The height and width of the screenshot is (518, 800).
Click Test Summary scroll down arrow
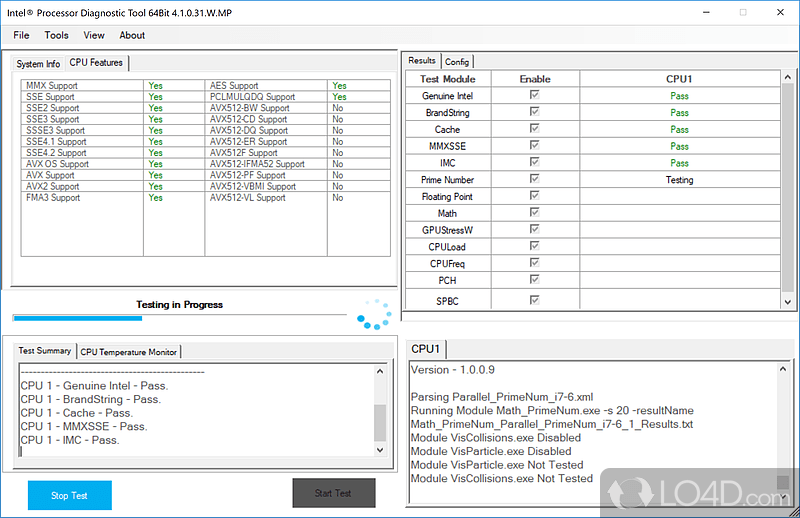click(x=380, y=450)
